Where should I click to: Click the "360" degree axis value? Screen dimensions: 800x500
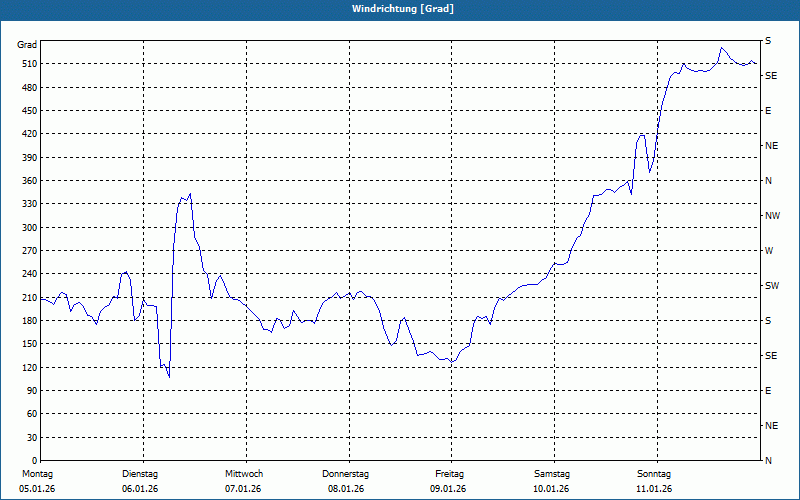point(29,181)
